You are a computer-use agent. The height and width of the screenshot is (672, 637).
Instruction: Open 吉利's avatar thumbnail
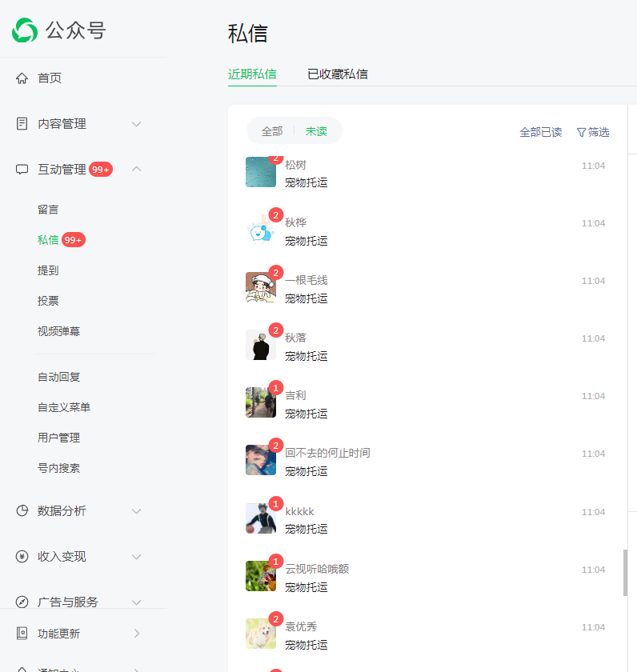tap(261, 402)
